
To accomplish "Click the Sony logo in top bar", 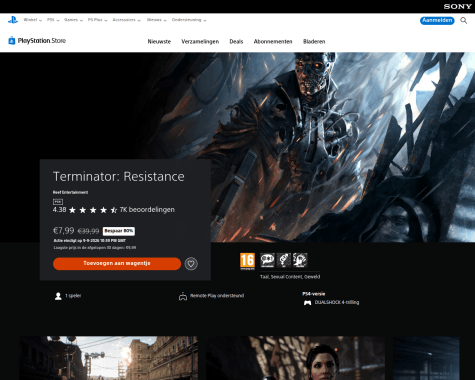I will [x=457, y=6].
